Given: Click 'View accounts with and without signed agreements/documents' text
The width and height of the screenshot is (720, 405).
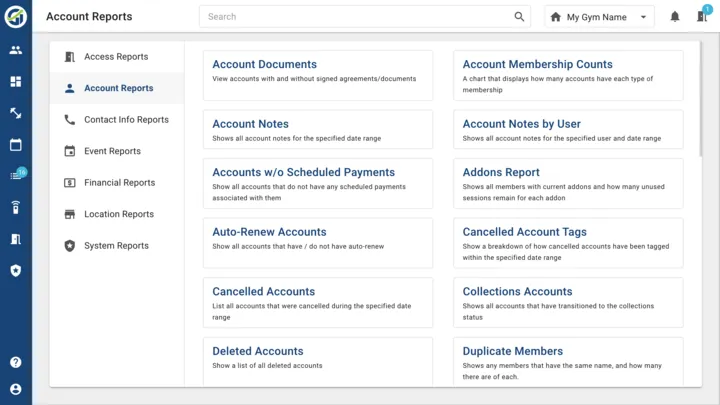Looking at the screenshot, I should (314, 79).
